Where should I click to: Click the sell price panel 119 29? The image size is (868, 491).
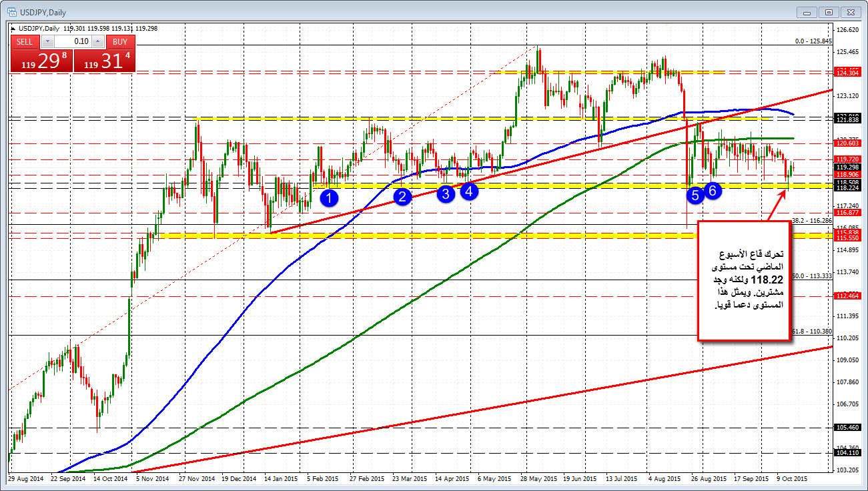pos(41,60)
